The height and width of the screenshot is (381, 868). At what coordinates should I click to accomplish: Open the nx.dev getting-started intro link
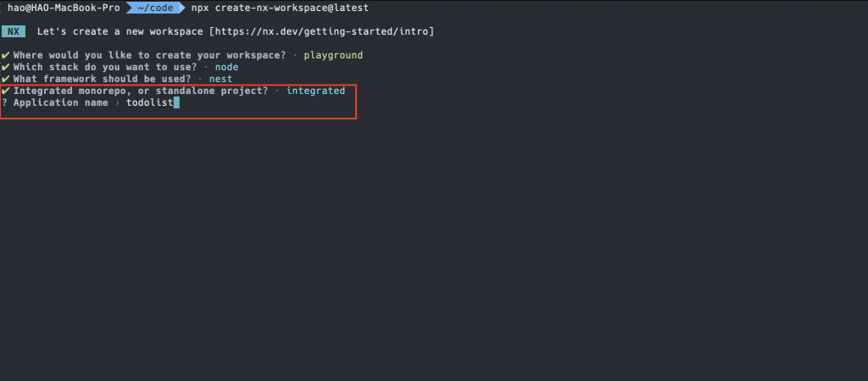[x=321, y=31]
